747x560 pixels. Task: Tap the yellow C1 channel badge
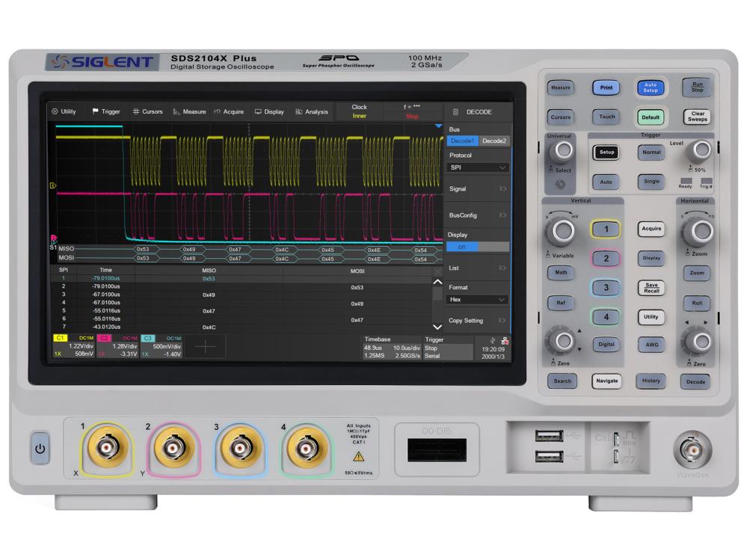(x=59, y=339)
